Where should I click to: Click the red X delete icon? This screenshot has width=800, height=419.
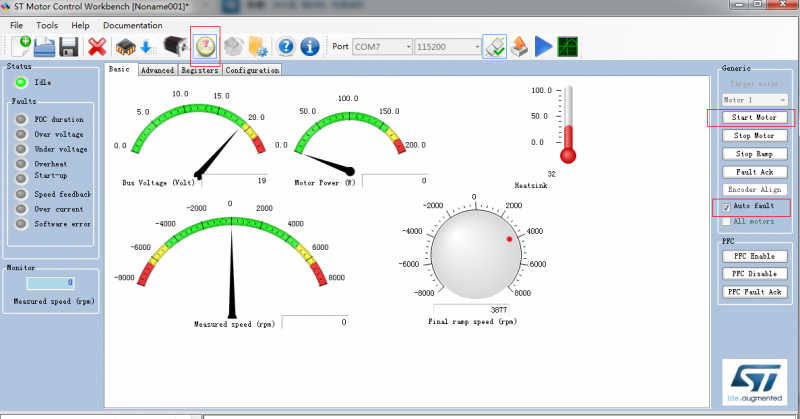click(x=97, y=47)
